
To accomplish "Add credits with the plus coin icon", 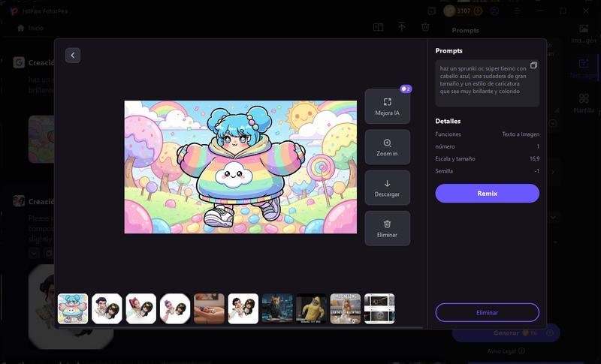I will click(x=478, y=11).
